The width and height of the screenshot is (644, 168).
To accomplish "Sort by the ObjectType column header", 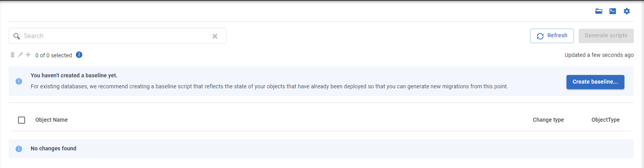I will [606, 120].
